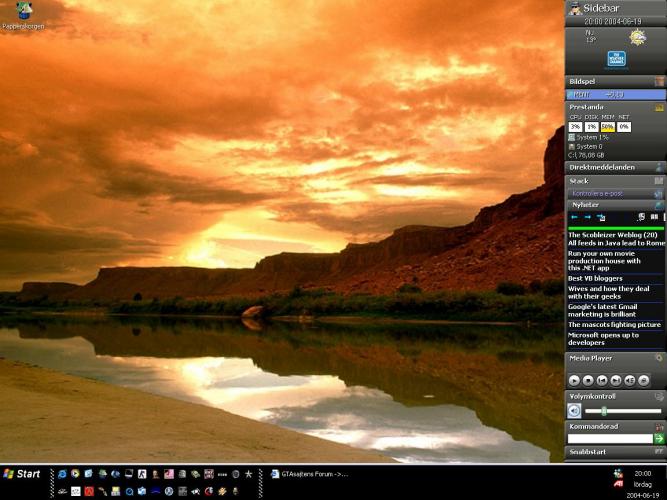Click the Bildspel panel picture icon

659,81
